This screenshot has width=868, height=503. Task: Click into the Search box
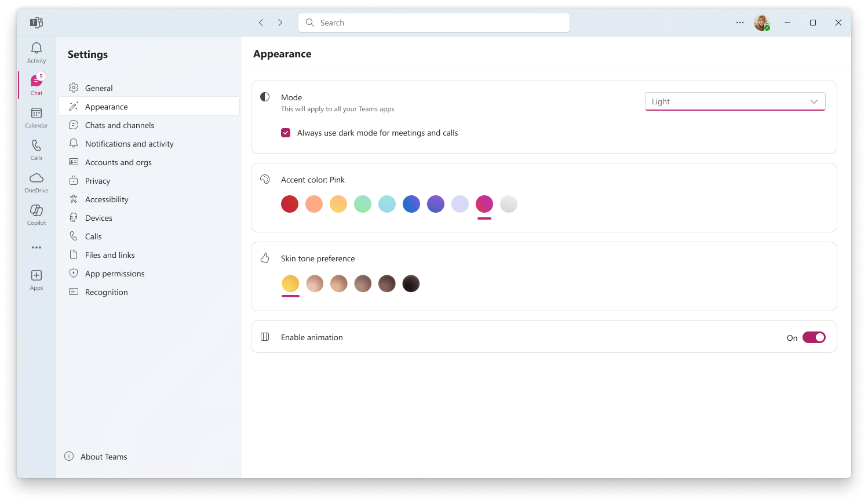point(435,23)
